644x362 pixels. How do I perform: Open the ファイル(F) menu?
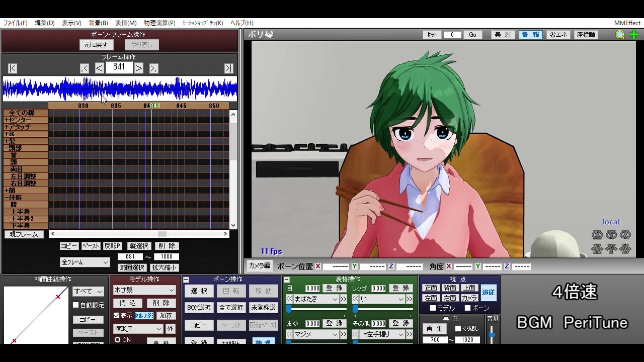tap(16, 23)
